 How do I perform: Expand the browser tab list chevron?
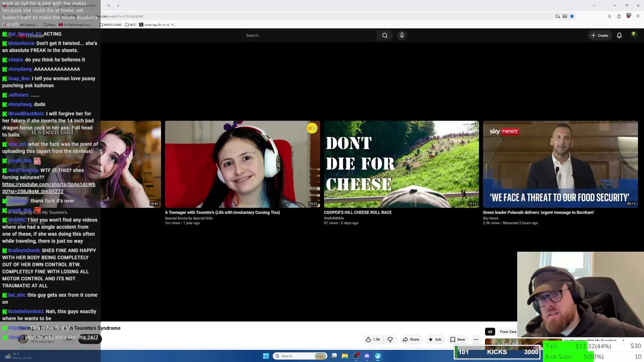pos(594,6)
